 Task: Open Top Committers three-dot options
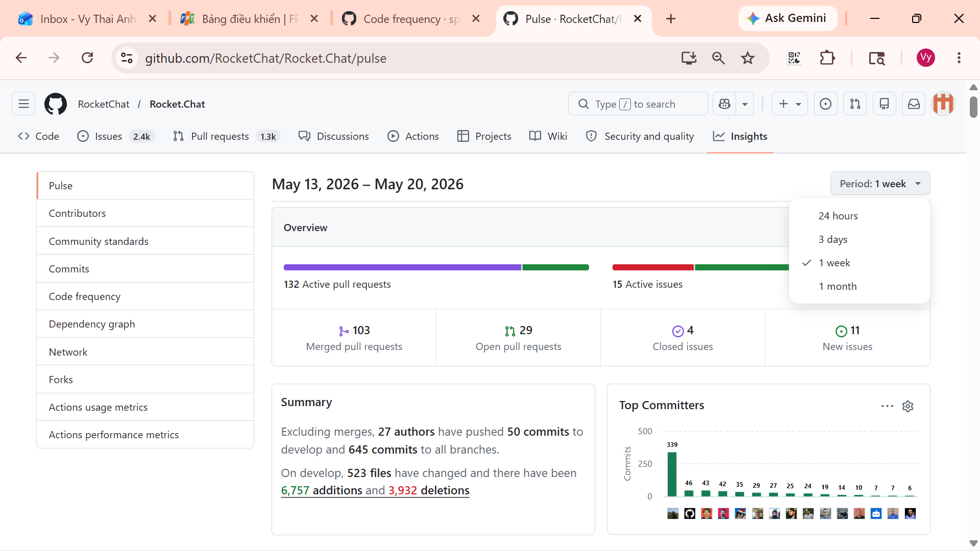tap(887, 406)
